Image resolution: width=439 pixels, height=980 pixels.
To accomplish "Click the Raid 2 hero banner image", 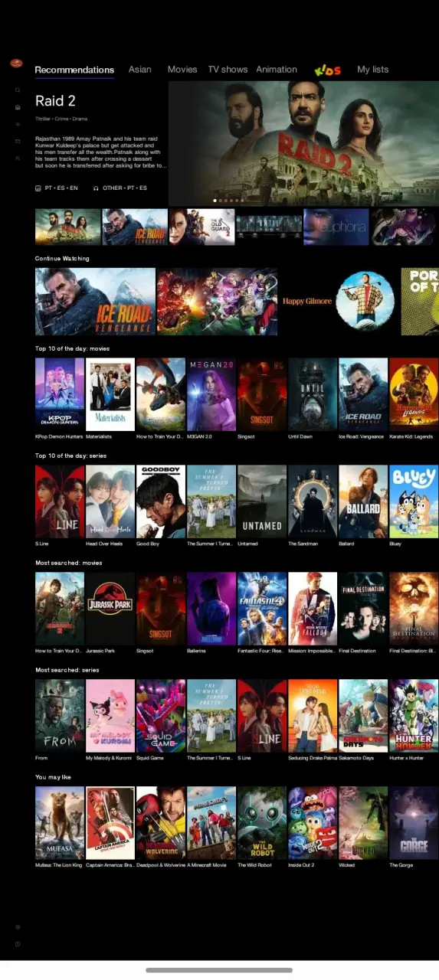I will [303, 144].
